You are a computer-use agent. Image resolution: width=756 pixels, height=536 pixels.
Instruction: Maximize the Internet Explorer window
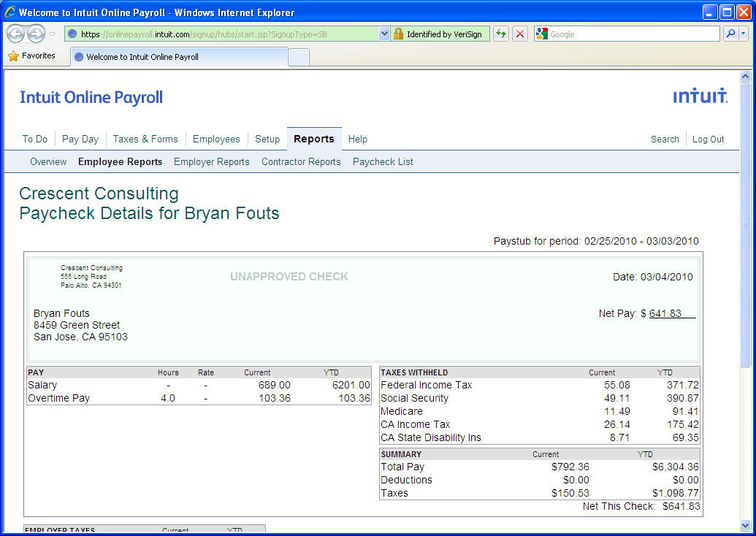[727, 12]
